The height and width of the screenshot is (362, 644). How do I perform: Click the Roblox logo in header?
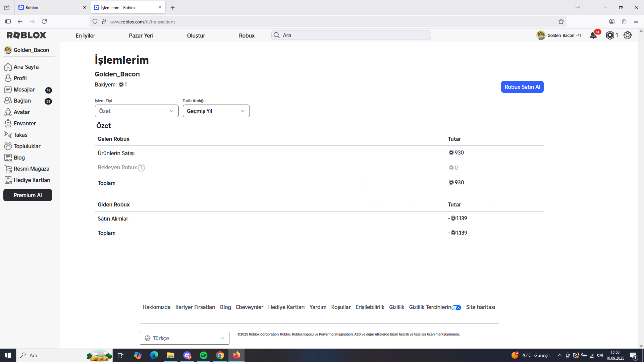[x=26, y=35]
